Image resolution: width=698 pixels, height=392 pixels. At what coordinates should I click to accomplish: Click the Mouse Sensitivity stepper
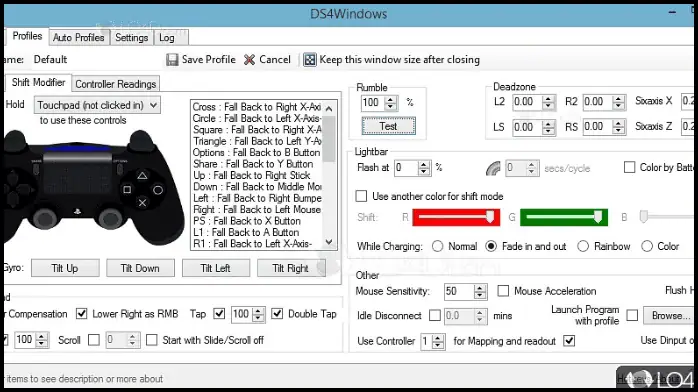[479, 291]
